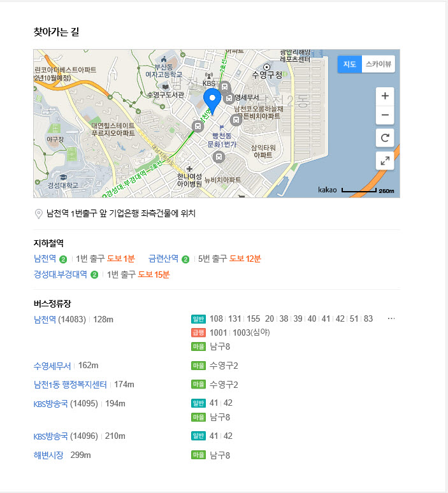Click express bus route 1001
Image resolution: width=448 pixels, height=493 pixels.
[219, 332]
